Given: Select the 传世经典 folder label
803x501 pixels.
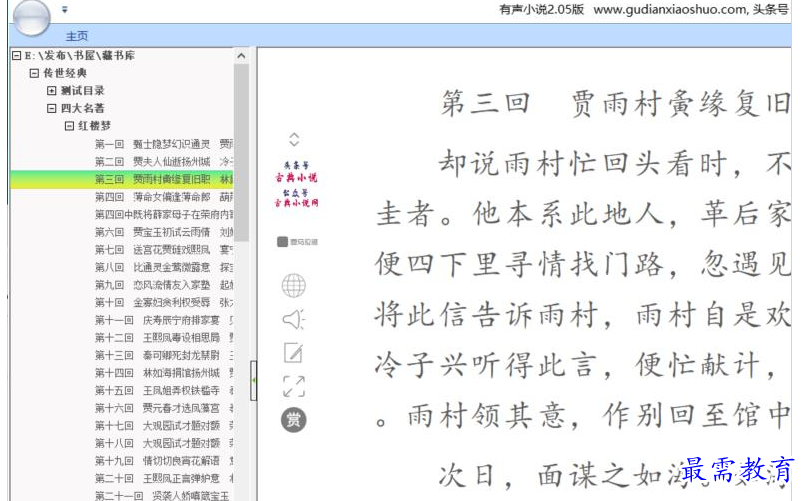Looking at the screenshot, I should [x=65, y=73].
